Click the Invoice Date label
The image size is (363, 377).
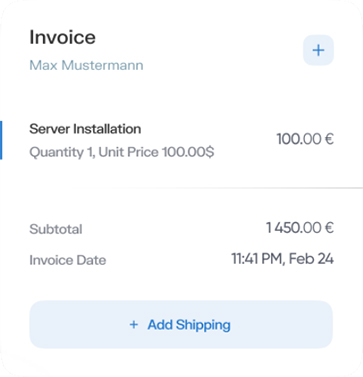[68, 260]
